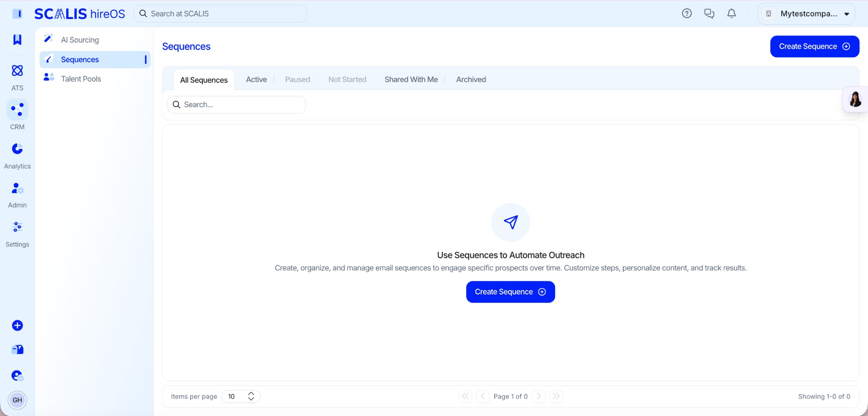Open the bookmark icon in left rail
Image resolution: width=868 pixels, height=416 pixels.
[x=17, y=39]
